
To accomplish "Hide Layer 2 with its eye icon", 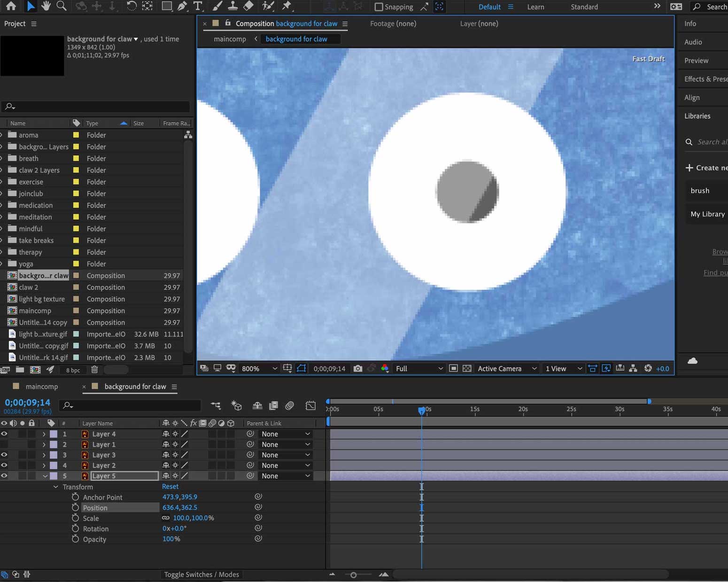I will [x=4, y=465].
